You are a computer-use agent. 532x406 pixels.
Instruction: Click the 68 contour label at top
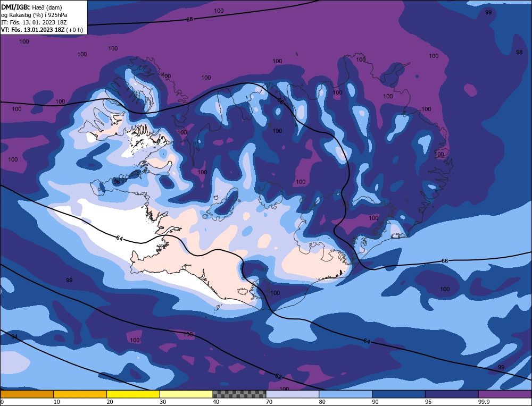point(189,20)
